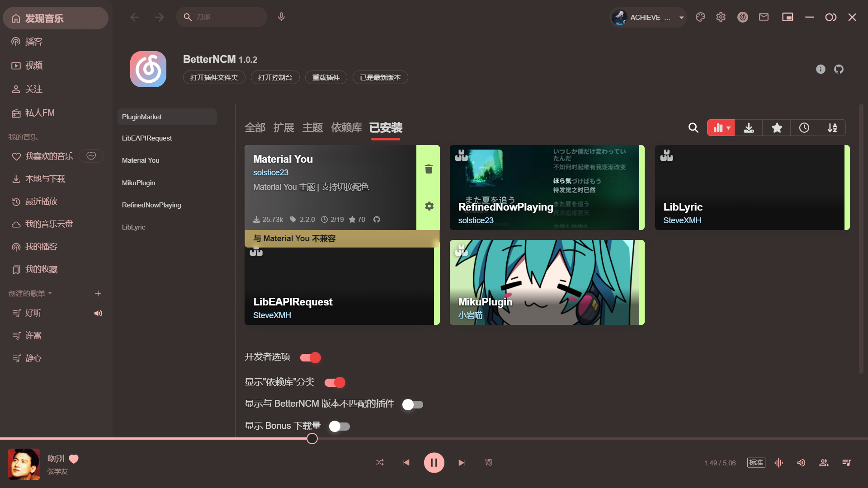Start voice search with the microphone
Viewport: 868px width, 488px height.
coord(281,17)
